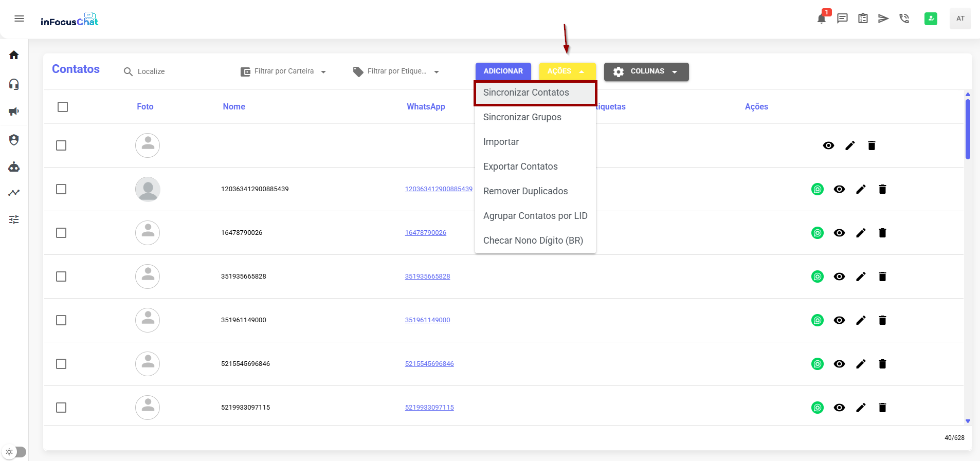Select Sincronizar Grupos from the menu
Viewport: 980px width, 461px height.
[522, 117]
